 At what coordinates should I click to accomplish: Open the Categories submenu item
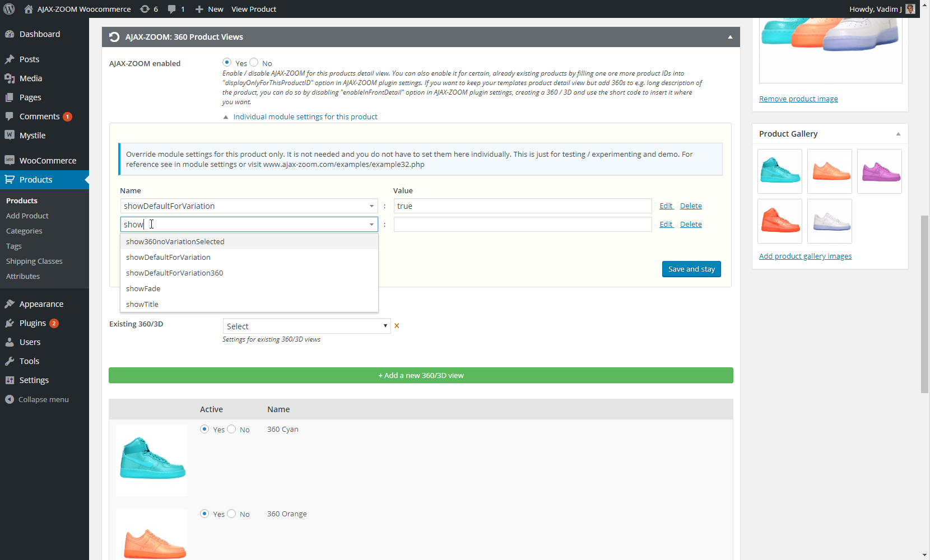point(24,231)
